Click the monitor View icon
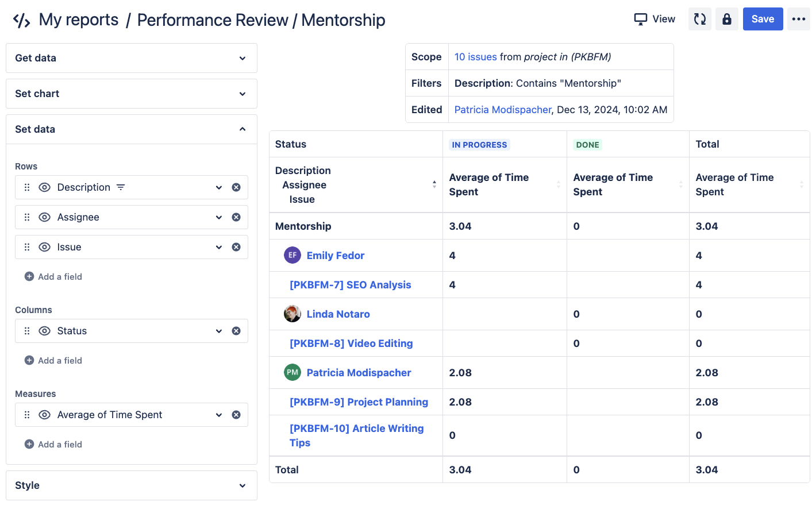812x521 pixels. [640, 18]
